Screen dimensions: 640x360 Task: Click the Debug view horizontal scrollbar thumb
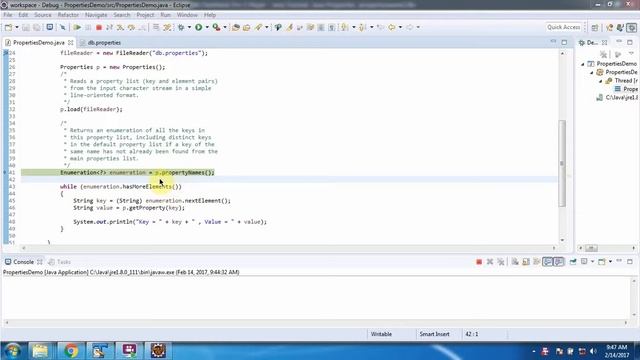[591, 248]
